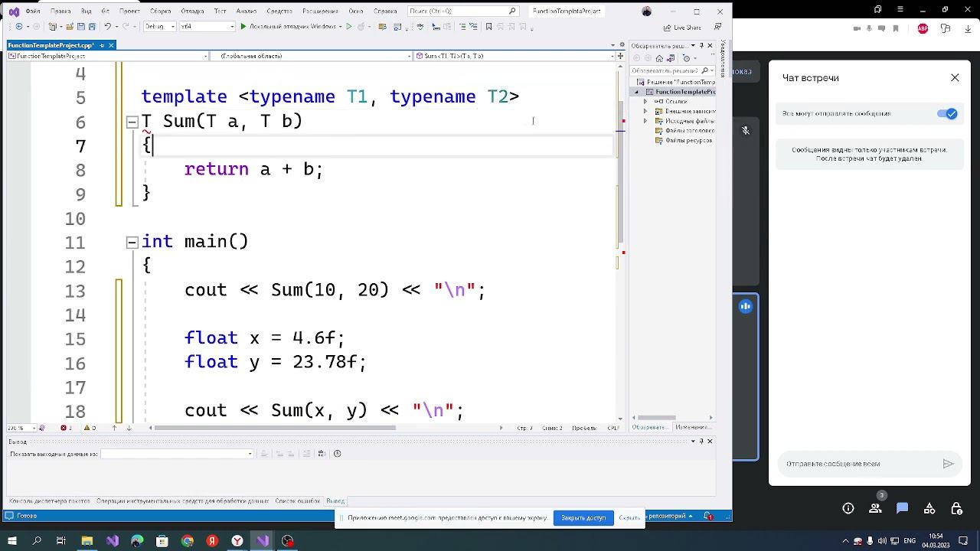
Task: Click the taskbar search magnifier
Action: 36,541
